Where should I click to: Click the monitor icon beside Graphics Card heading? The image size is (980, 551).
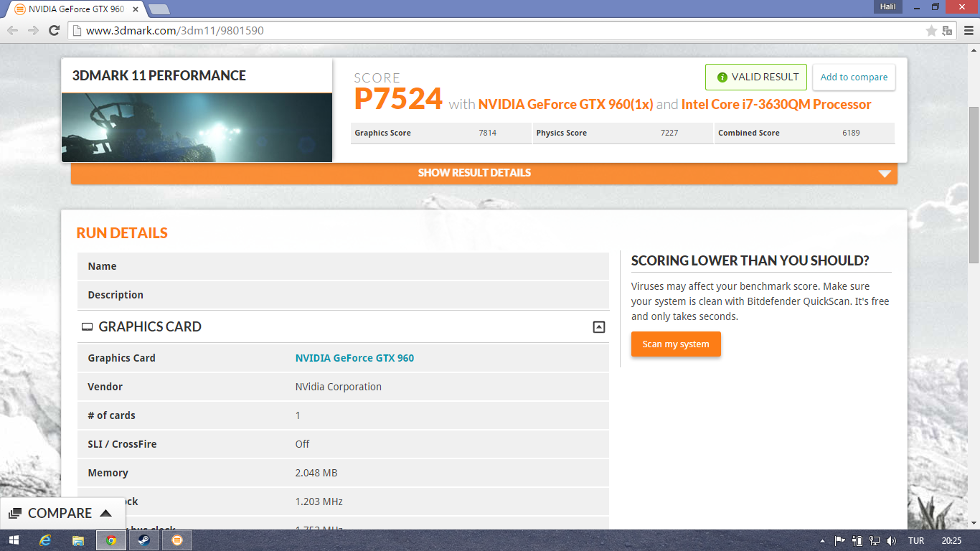coord(87,327)
